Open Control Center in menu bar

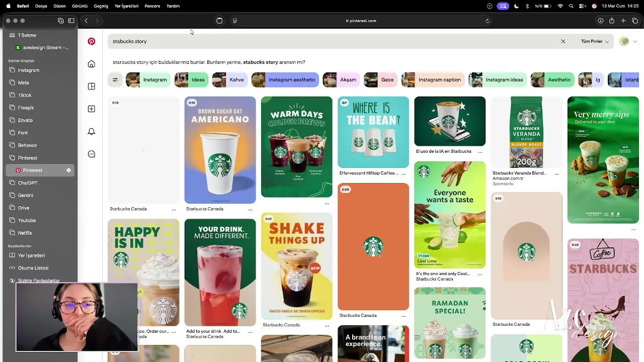(582, 6)
